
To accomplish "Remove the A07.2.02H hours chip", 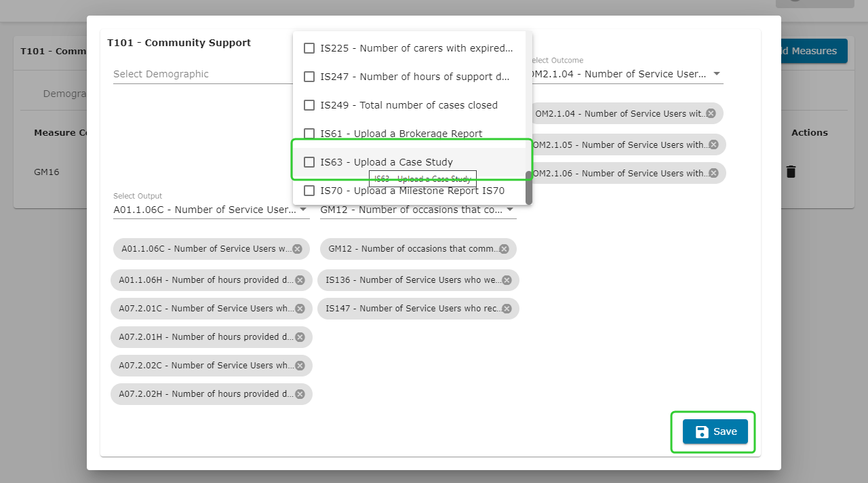I will tap(300, 394).
